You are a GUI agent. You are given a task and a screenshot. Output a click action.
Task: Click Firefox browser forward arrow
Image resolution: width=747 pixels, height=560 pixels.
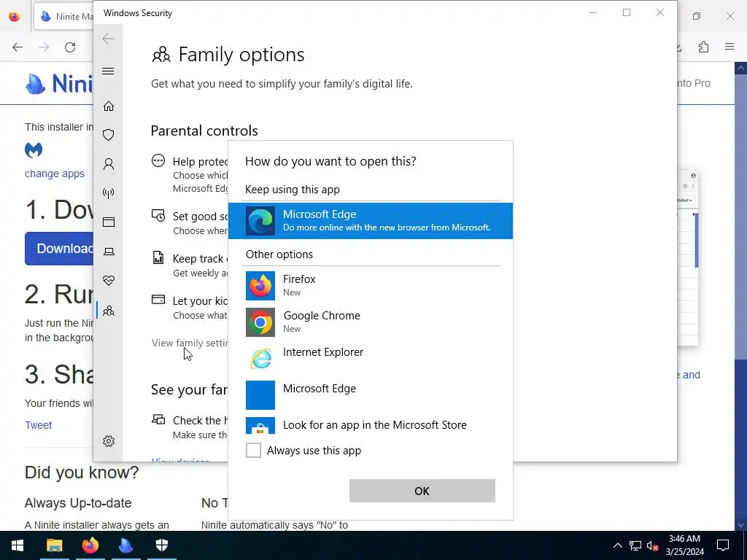point(44,47)
